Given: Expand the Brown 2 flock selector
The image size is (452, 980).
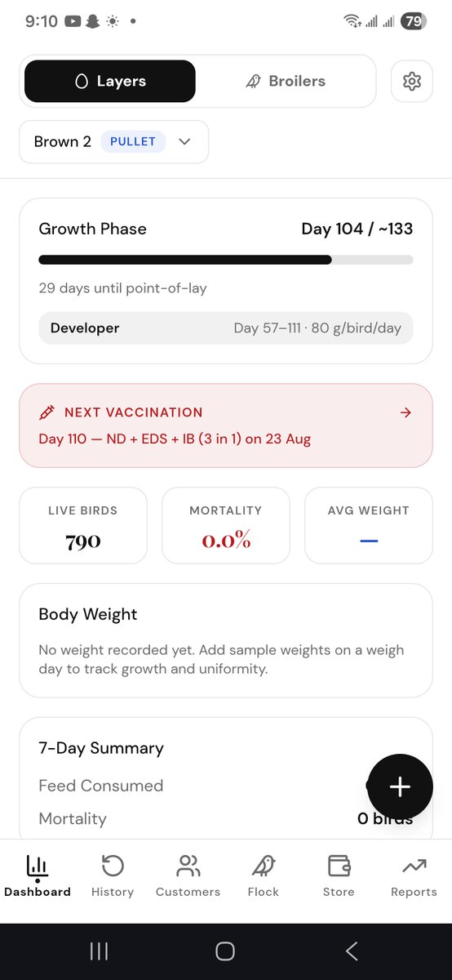Looking at the screenshot, I should 114,142.
